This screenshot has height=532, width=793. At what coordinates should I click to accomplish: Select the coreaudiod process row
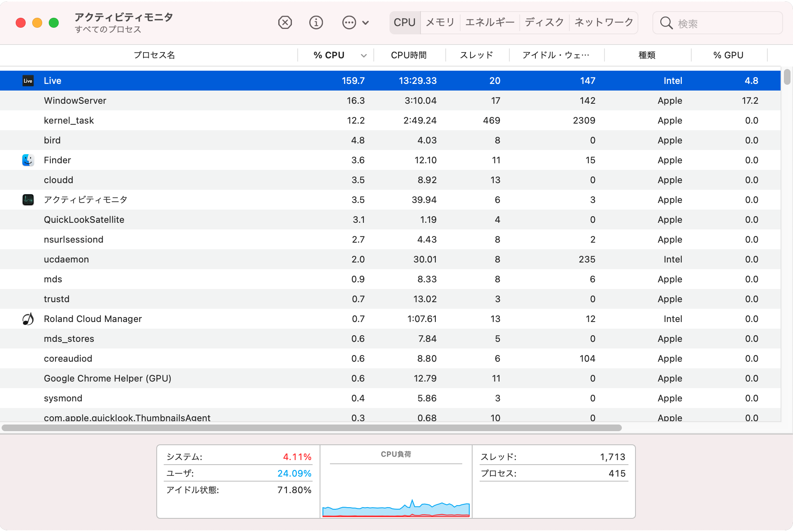click(x=390, y=358)
